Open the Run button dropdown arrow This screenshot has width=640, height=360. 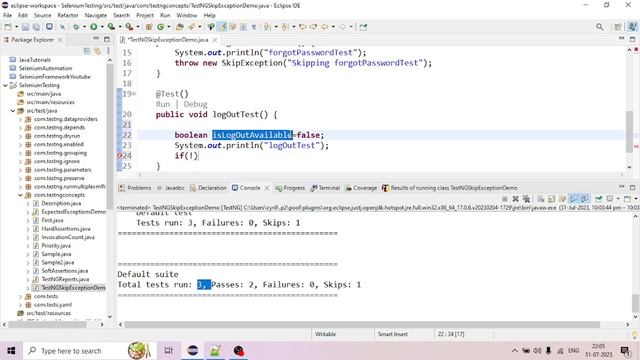coord(102,27)
